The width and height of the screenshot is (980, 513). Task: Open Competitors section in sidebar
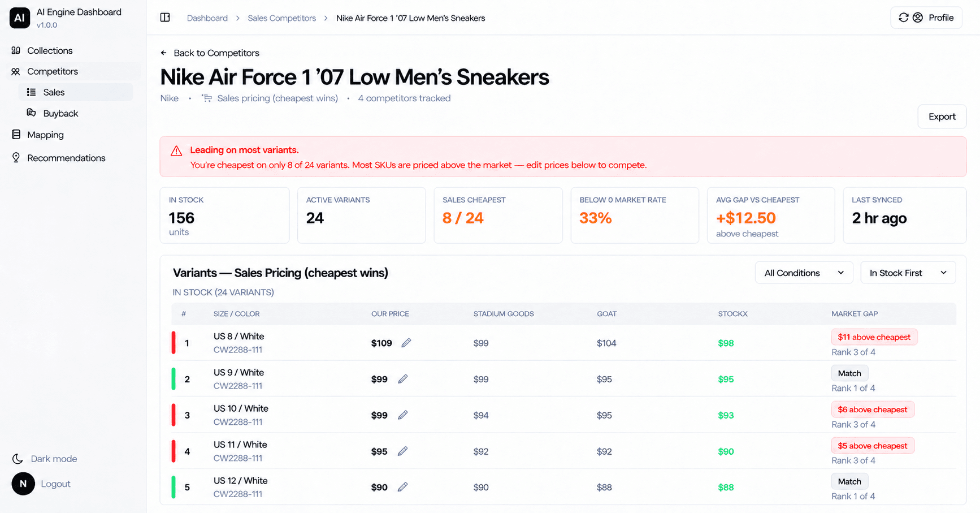[x=75, y=71]
